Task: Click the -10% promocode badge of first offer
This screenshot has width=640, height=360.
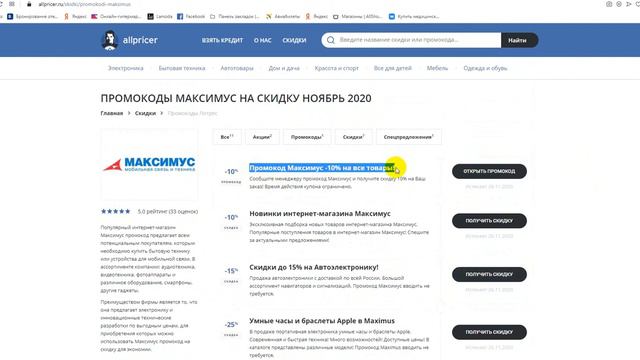Action: tap(231, 176)
